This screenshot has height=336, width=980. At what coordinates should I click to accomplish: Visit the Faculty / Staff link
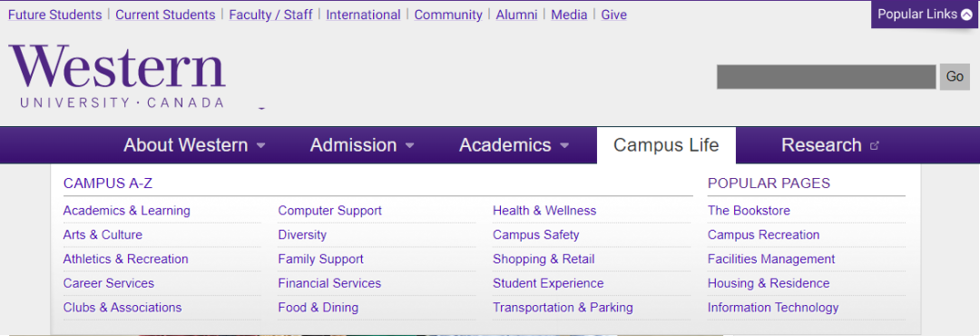[x=270, y=15]
